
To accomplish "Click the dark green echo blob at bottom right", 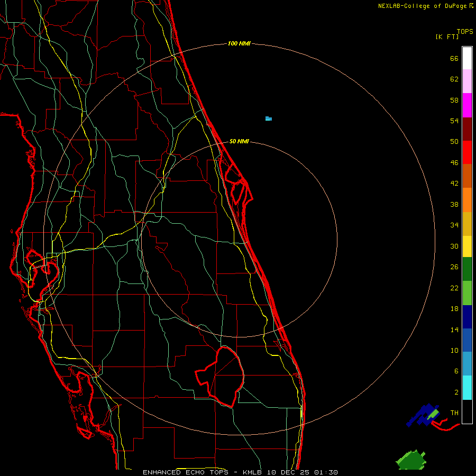I will click(x=411, y=460).
